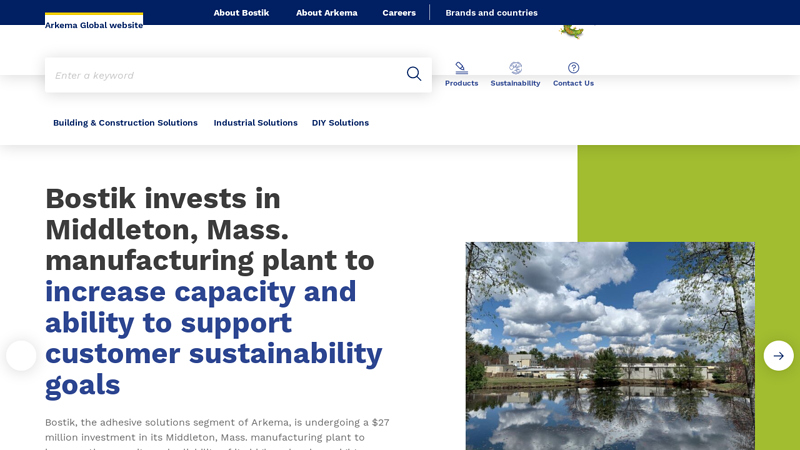This screenshot has width=800, height=450.
Task: Visit the Arkema Global website link
Action: click(94, 25)
